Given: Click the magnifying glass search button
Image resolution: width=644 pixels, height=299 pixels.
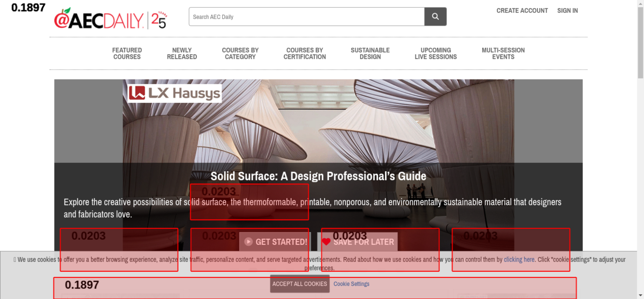Looking at the screenshot, I should 435,16.
